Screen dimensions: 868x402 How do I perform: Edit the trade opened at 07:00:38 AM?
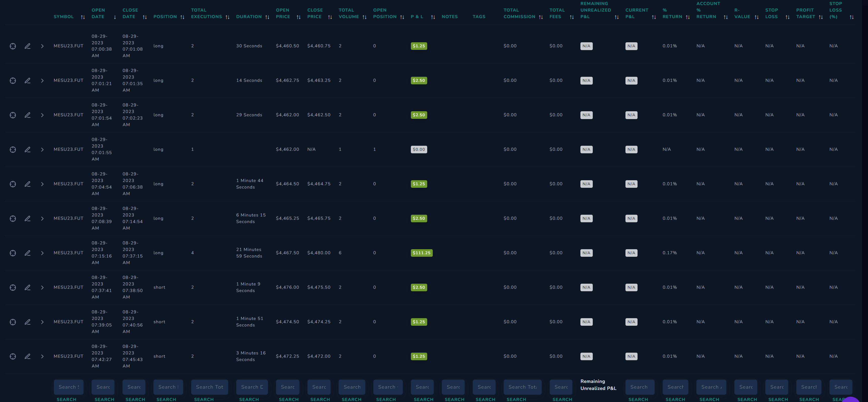click(x=28, y=46)
